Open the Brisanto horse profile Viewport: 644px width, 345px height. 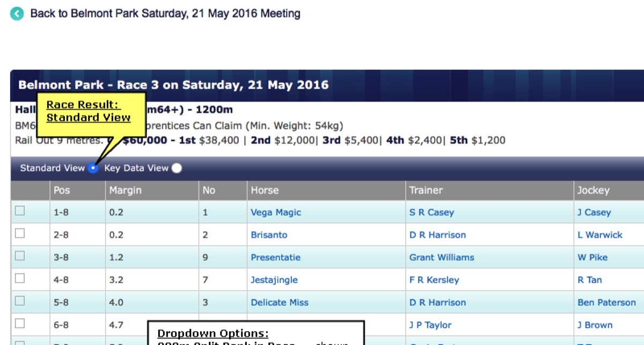click(269, 235)
